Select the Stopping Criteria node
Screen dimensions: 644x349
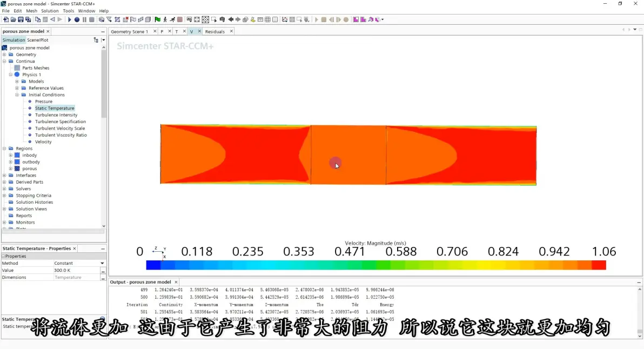(x=33, y=196)
